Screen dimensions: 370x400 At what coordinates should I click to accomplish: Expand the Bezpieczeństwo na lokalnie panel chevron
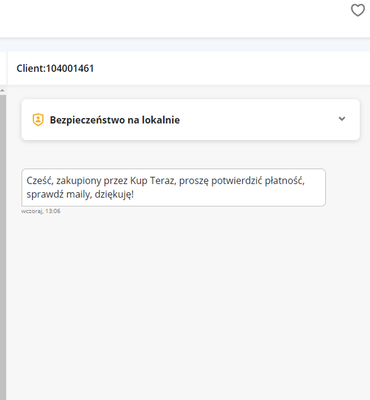pos(342,119)
